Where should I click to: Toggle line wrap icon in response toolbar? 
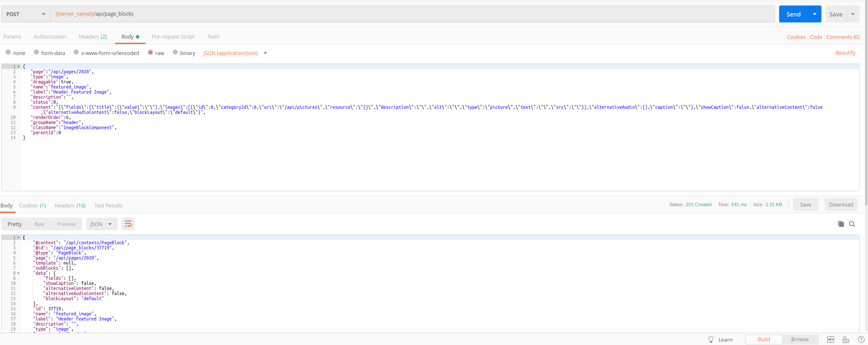click(128, 224)
